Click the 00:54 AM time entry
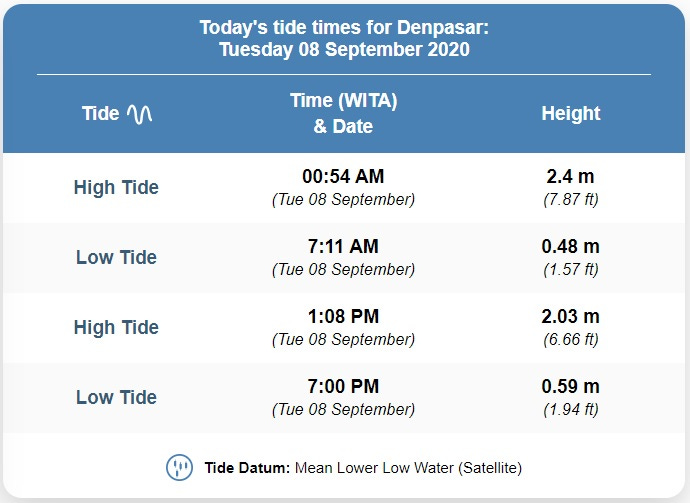 343,176
